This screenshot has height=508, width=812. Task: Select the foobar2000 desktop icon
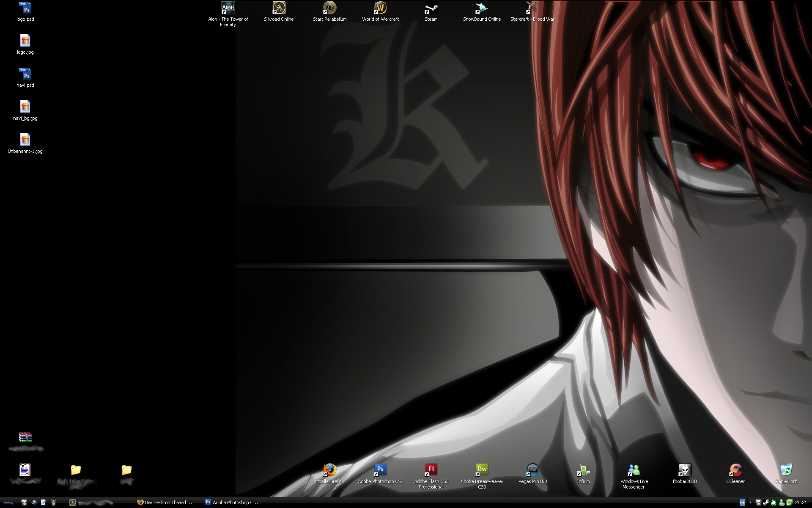(x=684, y=470)
